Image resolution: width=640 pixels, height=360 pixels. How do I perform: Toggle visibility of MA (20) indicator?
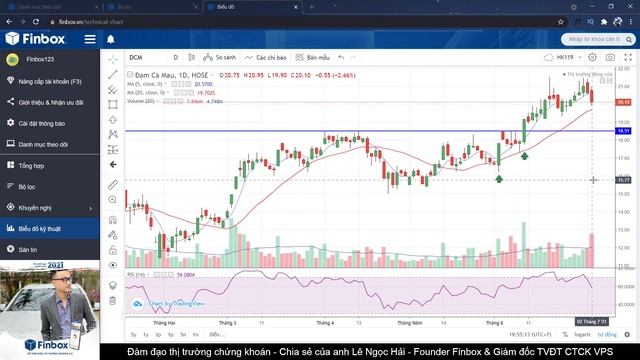point(177,93)
